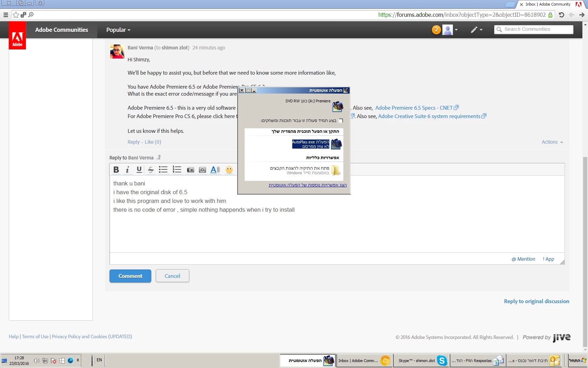This screenshot has height=368, width=588.
Task: Submit reply with Comment button
Action: [x=130, y=276]
